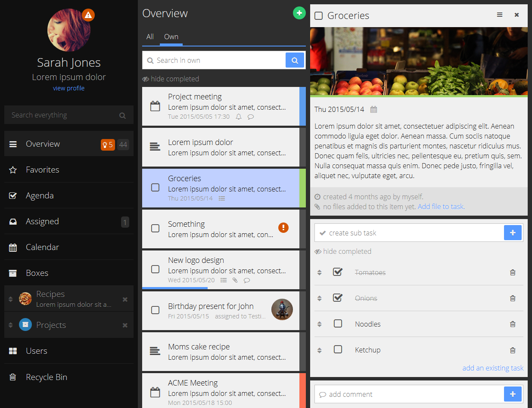Viewport: 532px width, 408px height.
Task: Click the Something task alert icon
Action: (283, 227)
